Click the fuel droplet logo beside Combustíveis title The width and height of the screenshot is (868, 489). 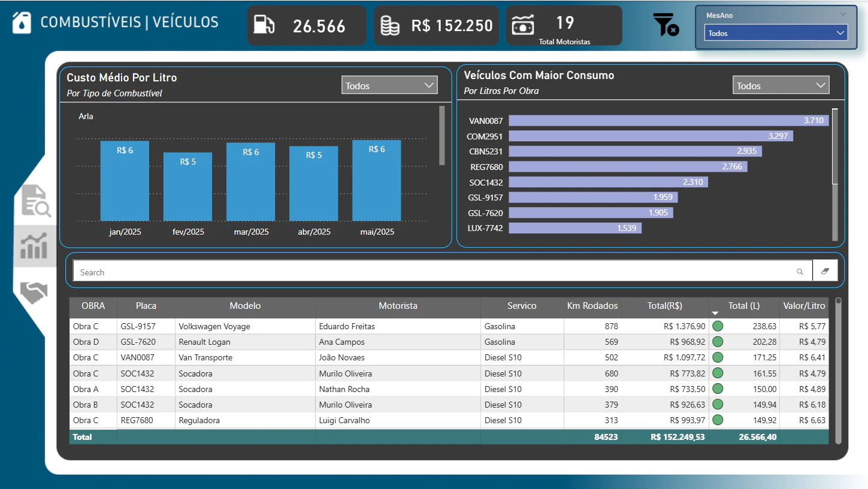[22, 23]
